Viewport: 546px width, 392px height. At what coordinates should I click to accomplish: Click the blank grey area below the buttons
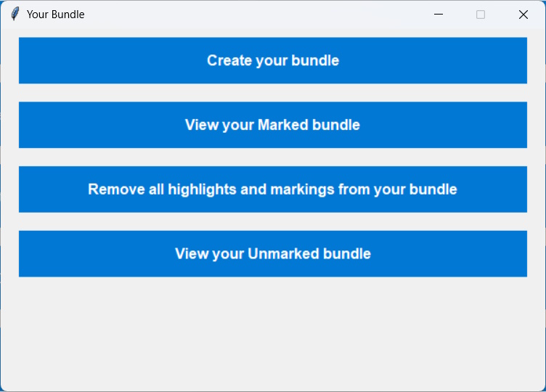(272, 334)
